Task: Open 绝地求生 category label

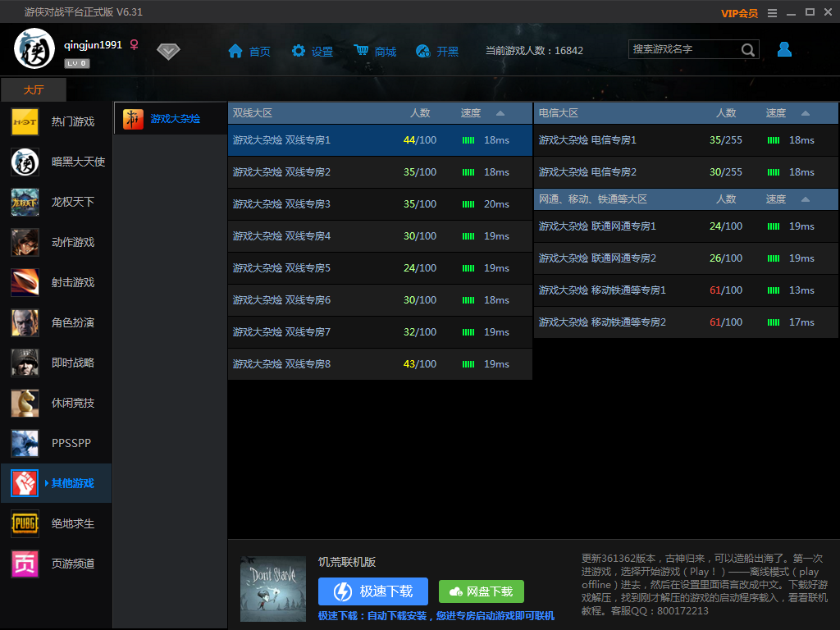Action: point(73,523)
